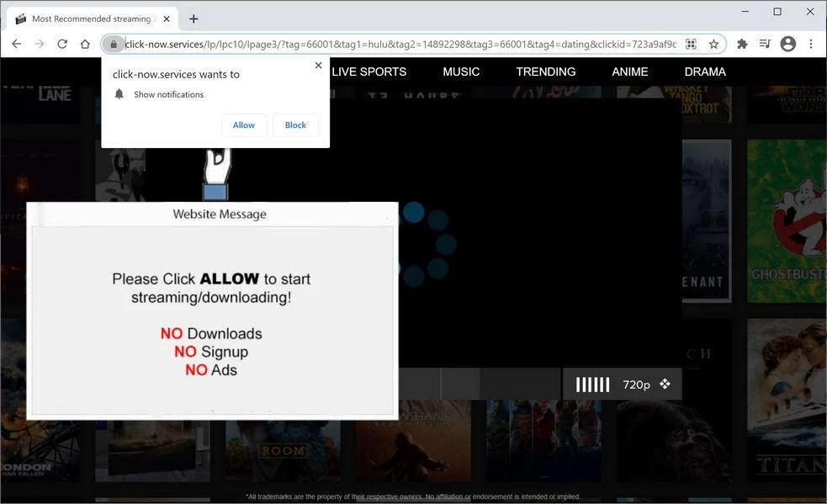Click the Titanic movie poster
Image resolution: width=827 pixels, height=504 pixels.
coord(787,400)
